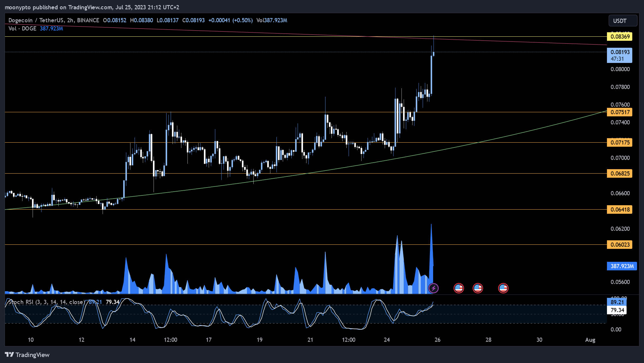The image size is (644, 363).
Task: Click the Stoch RSI indicator legend label
Action: pos(47,302)
